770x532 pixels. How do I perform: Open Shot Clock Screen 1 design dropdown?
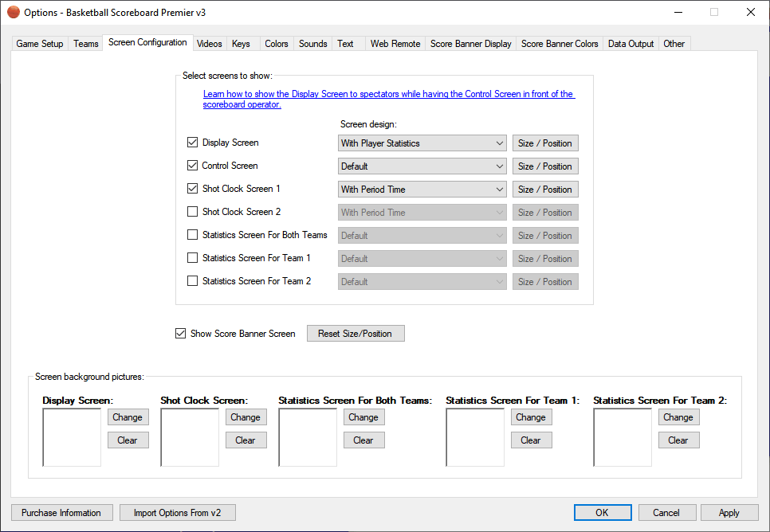click(x=422, y=190)
